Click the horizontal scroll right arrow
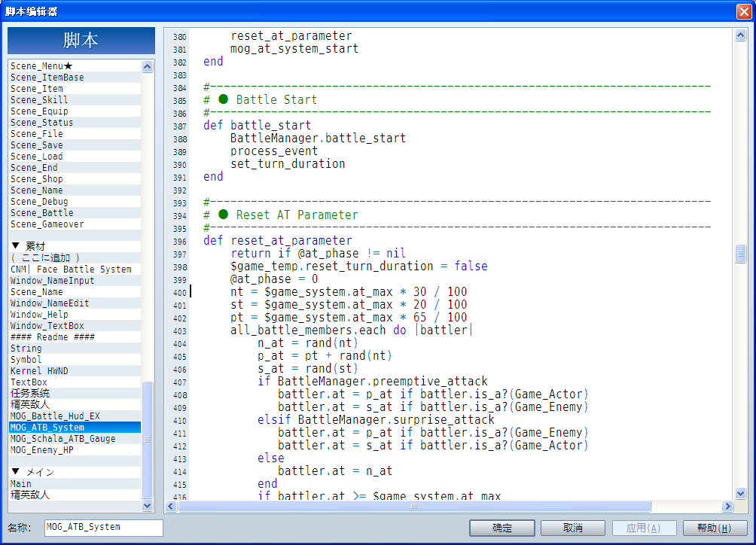Viewport: 756px width, 545px height. tap(728, 507)
